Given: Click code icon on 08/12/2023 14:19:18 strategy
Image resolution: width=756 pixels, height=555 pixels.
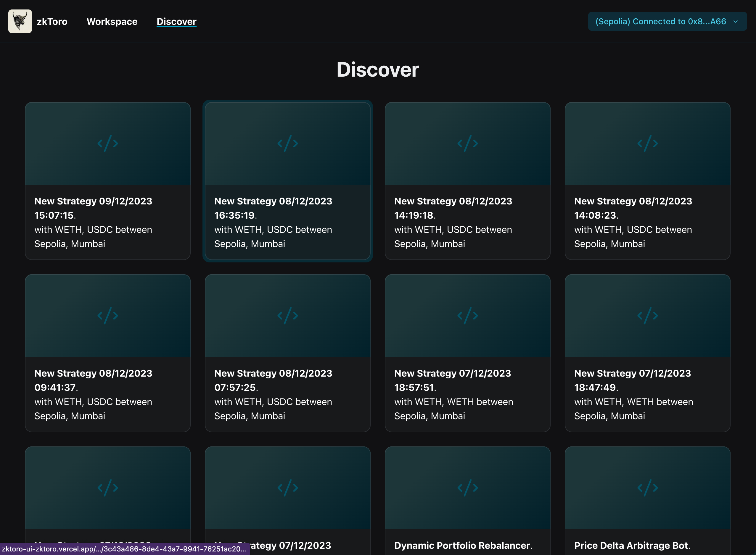Looking at the screenshot, I should [467, 143].
